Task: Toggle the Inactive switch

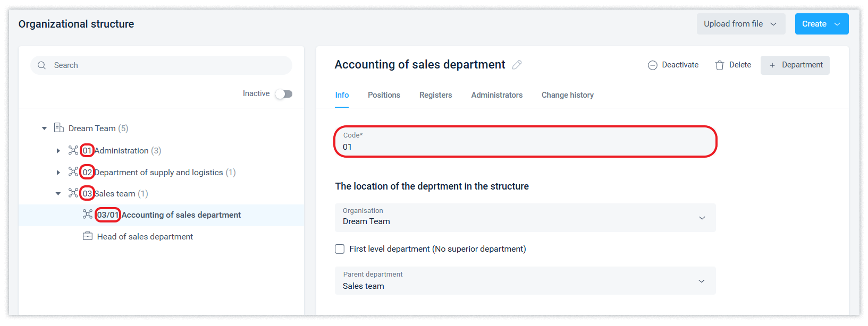Action: [x=284, y=94]
